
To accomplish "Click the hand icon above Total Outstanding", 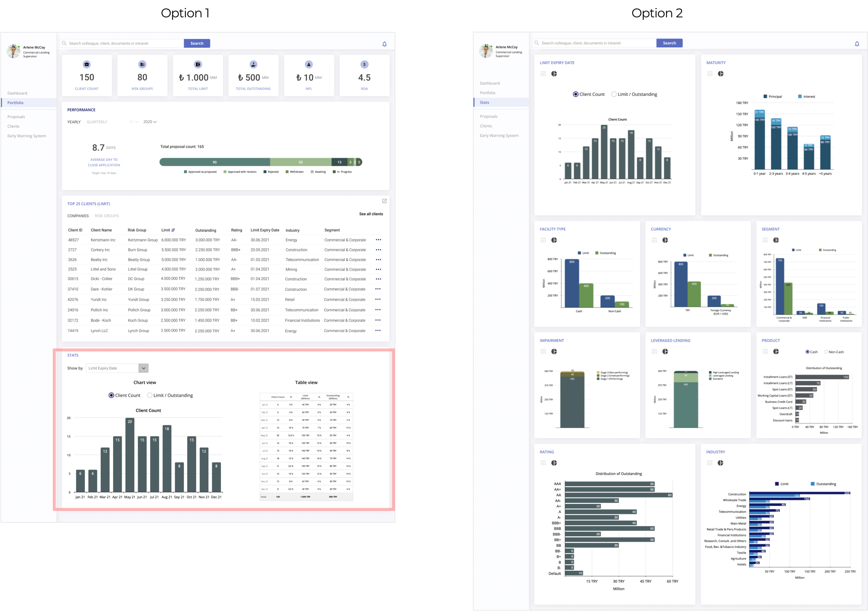I will click(253, 64).
